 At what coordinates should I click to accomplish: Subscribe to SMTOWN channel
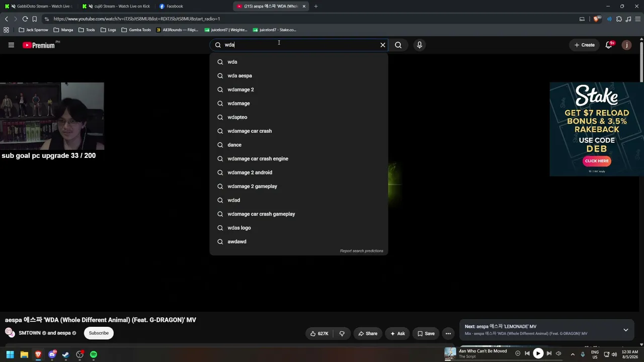click(x=99, y=333)
